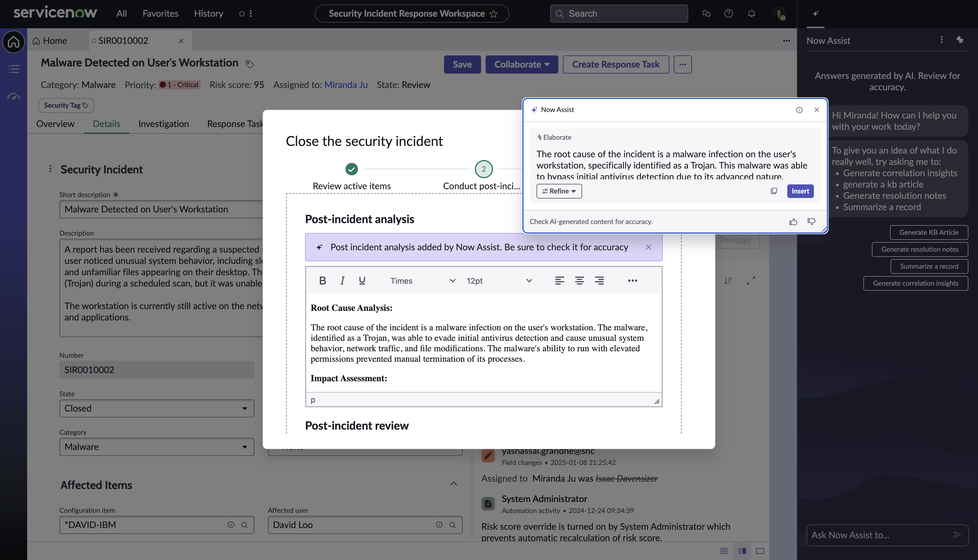Open more editor toolbar options
Viewport: 978px width, 560px height.
coord(632,281)
